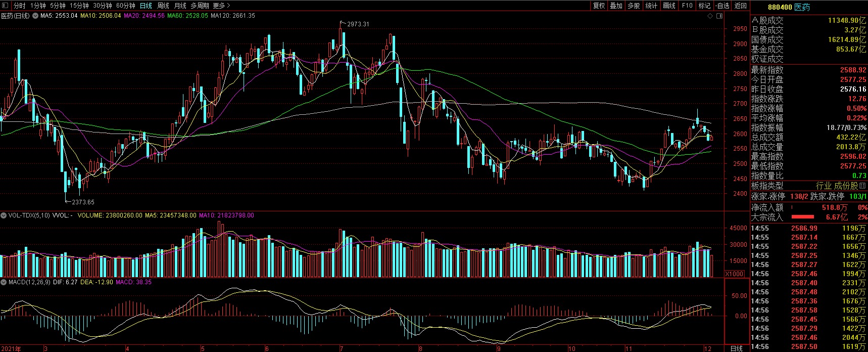Screen dimensions: 868x352
Task: Switch to the 月线 monthly tab
Action: 180,6
